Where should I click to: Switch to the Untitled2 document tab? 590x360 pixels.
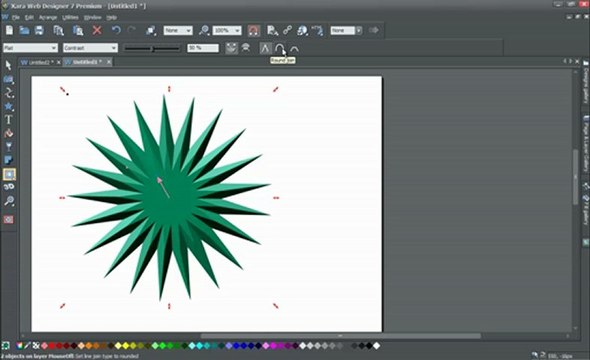click(x=38, y=62)
